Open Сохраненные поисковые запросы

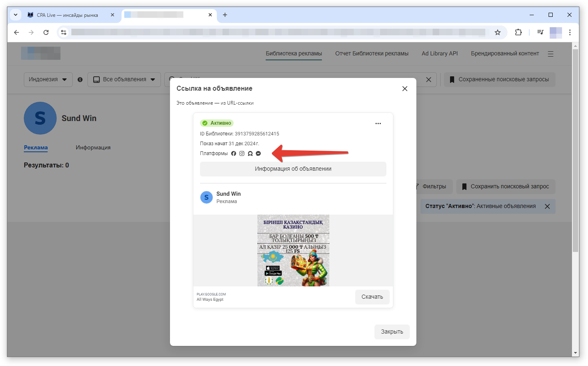499,80
